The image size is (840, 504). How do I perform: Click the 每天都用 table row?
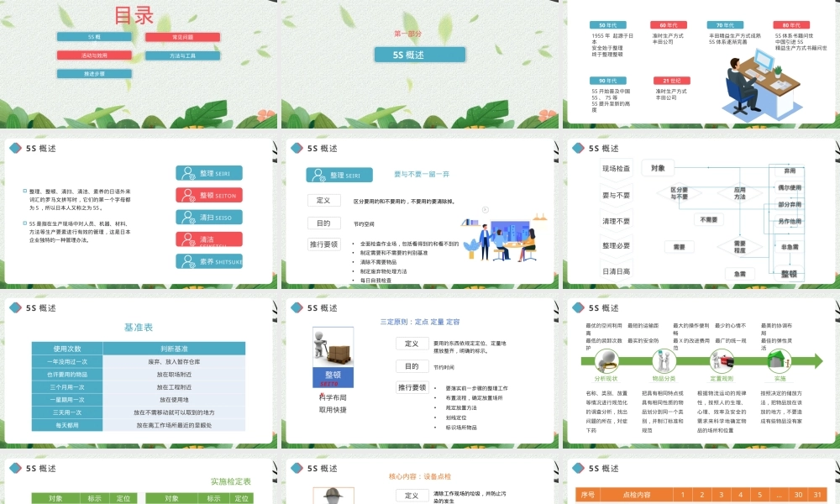[139, 425]
